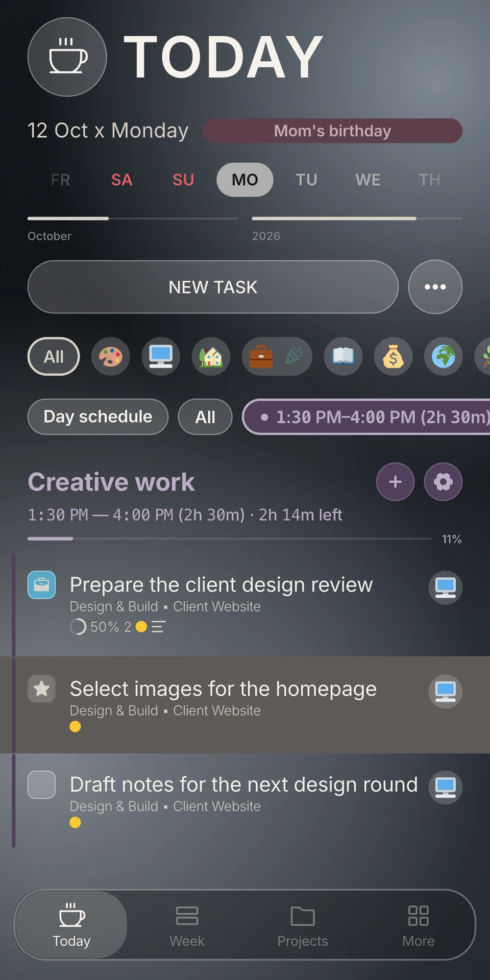Open the three-dots options menu
Viewport: 490px width, 980px height.
tap(435, 287)
